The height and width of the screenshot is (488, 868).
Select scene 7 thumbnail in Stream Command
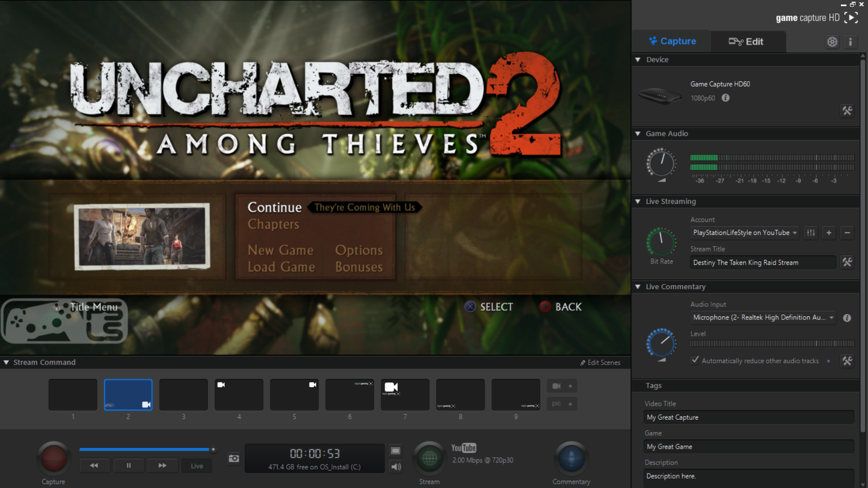(x=405, y=394)
